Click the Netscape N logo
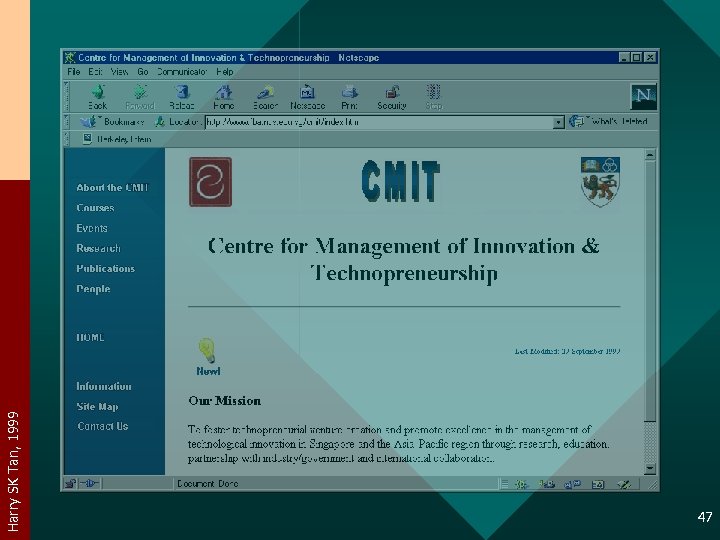The image size is (720, 540). click(x=644, y=96)
